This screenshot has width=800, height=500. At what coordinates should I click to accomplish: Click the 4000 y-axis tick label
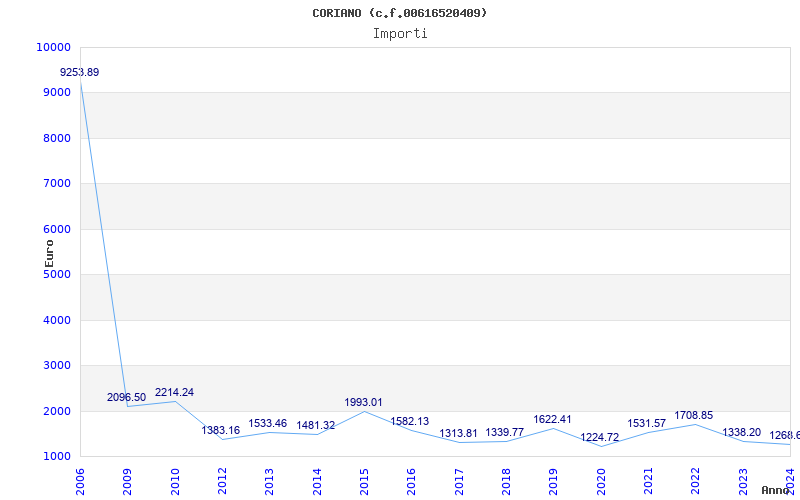pyautogui.click(x=56, y=320)
